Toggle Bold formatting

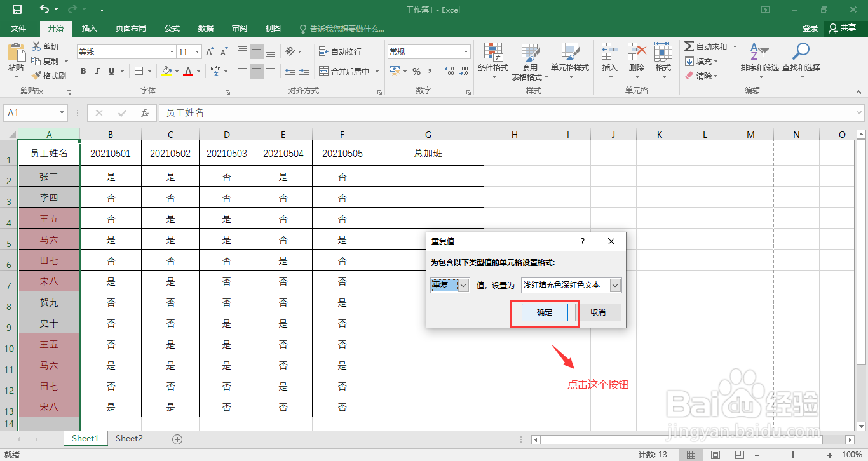click(x=83, y=71)
